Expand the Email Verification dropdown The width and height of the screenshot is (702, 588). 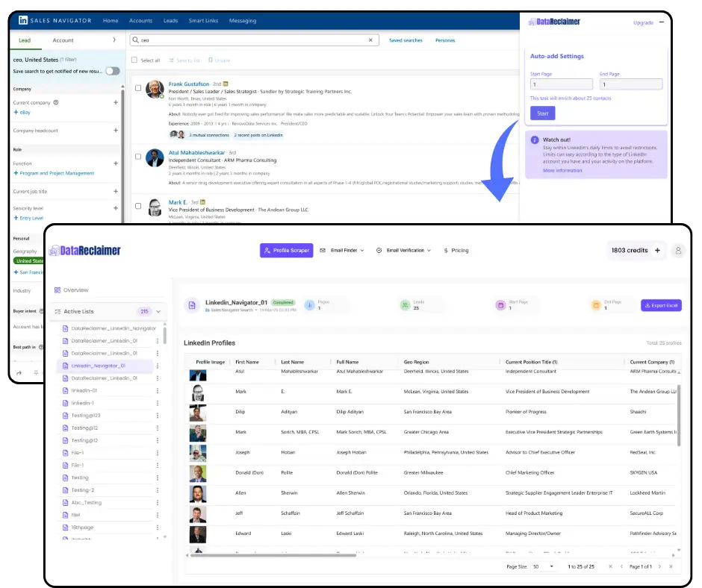coord(403,251)
